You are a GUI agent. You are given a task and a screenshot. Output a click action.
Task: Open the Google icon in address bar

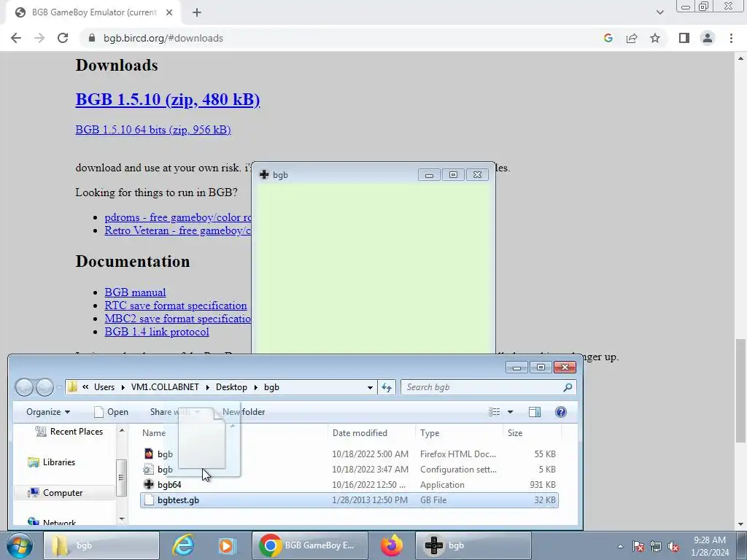point(608,38)
